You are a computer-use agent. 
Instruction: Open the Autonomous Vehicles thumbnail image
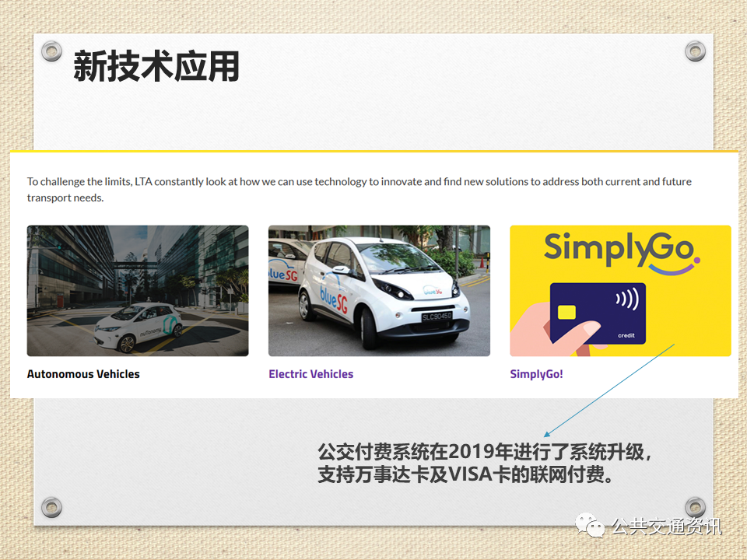tap(138, 290)
